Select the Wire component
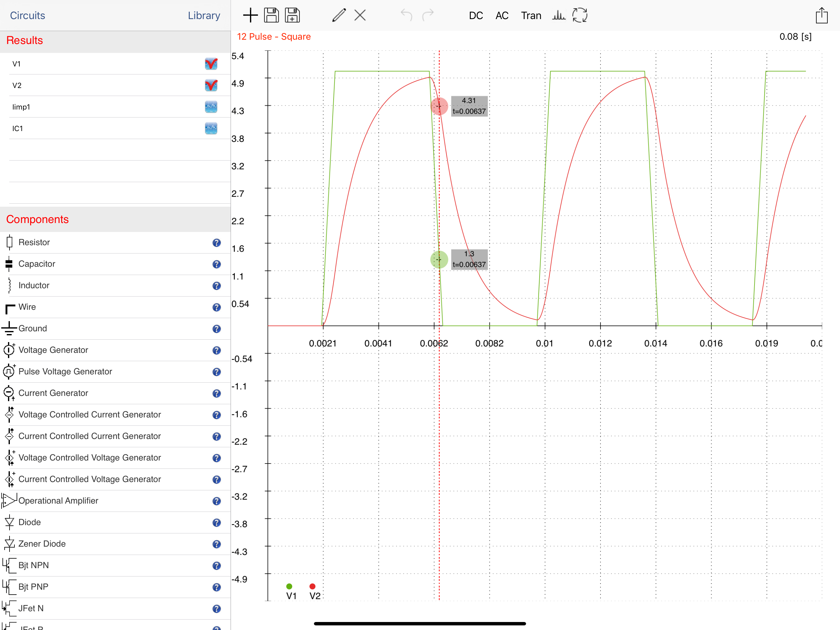The image size is (840, 630). click(x=115, y=307)
